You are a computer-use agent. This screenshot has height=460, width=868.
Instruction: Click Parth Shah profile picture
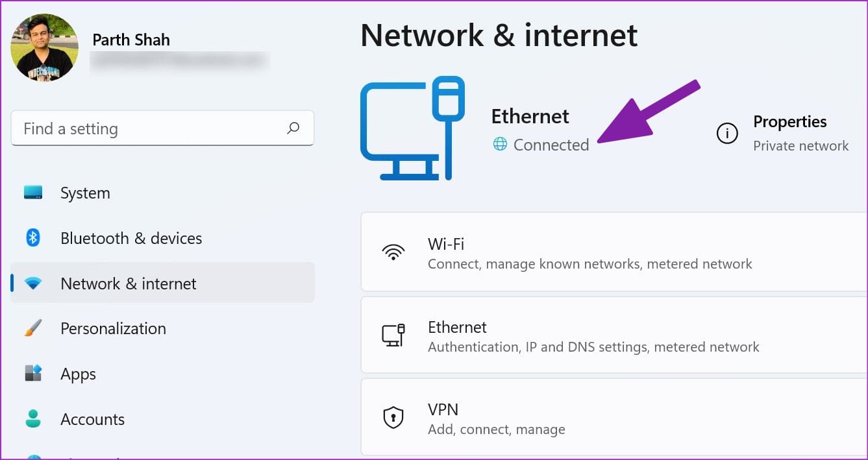click(x=44, y=47)
